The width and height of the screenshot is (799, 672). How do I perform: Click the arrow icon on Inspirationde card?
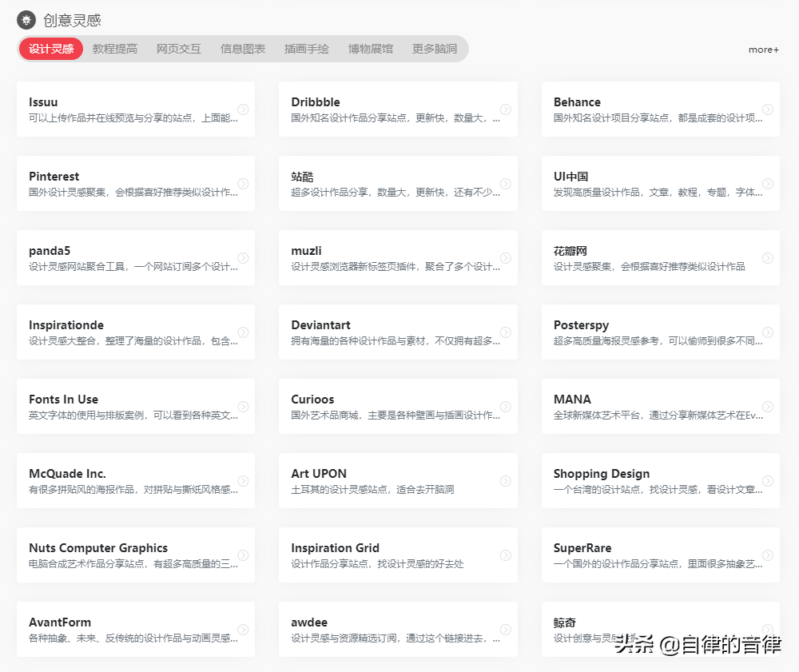coord(244,332)
